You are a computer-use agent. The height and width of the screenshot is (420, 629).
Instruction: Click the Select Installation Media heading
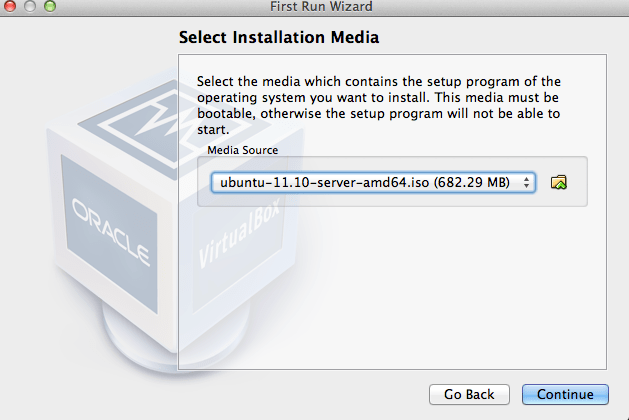click(x=279, y=38)
